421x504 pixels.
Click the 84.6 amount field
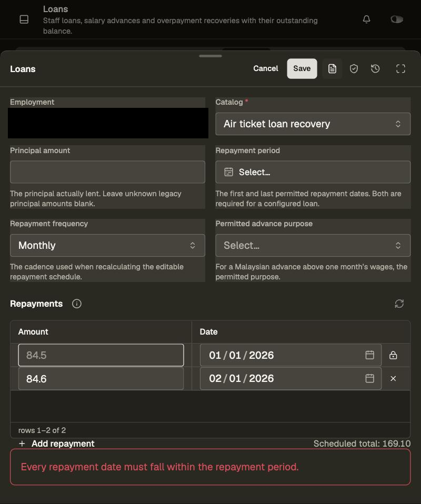tap(101, 379)
